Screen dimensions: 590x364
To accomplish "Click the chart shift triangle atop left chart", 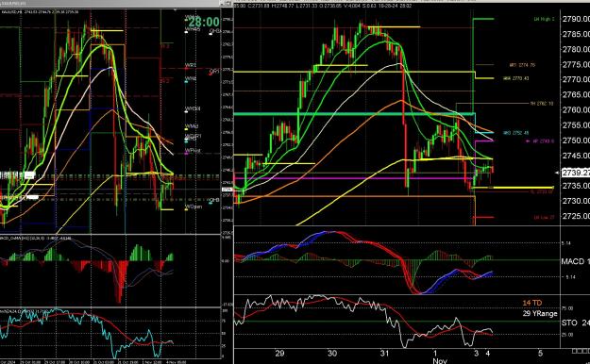I will tap(176, 10).
